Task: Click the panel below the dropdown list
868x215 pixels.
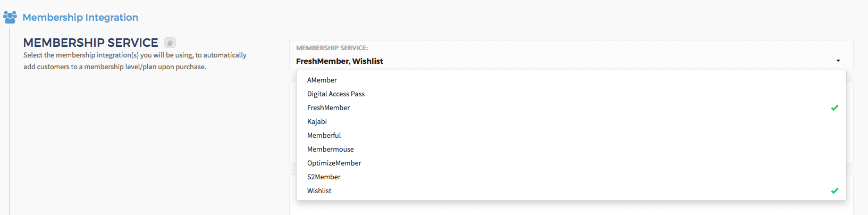Action: 571,208
